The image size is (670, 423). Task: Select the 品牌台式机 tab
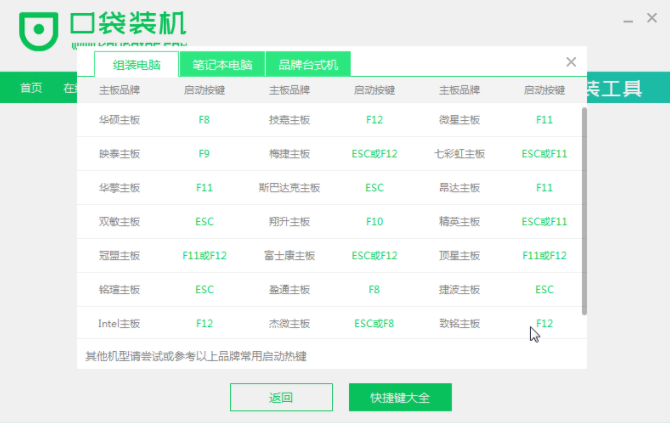click(x=308, y=65)
